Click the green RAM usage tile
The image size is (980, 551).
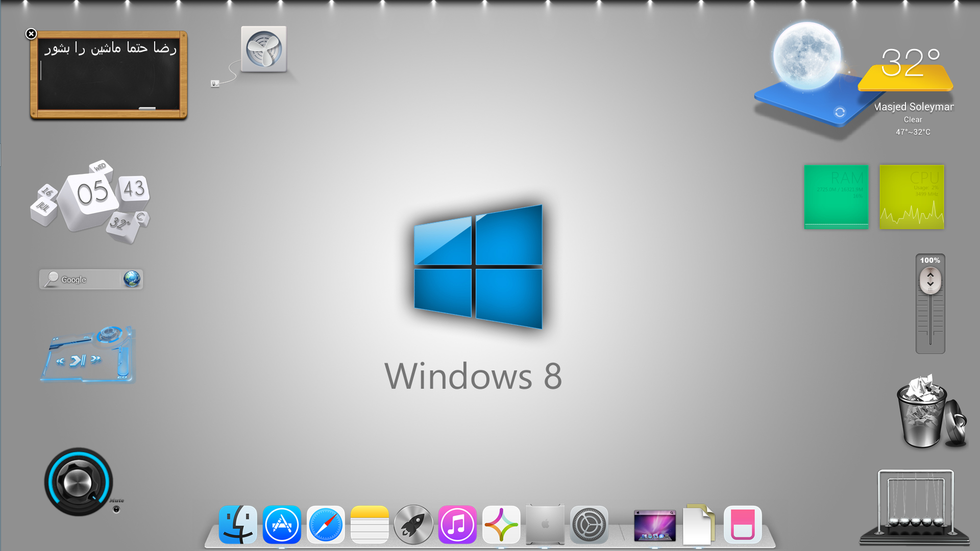click(x=836, y=197)
